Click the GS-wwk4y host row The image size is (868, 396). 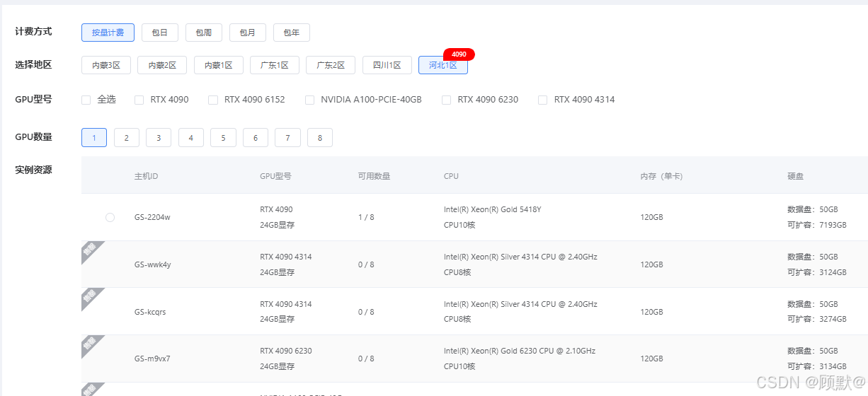152,264
